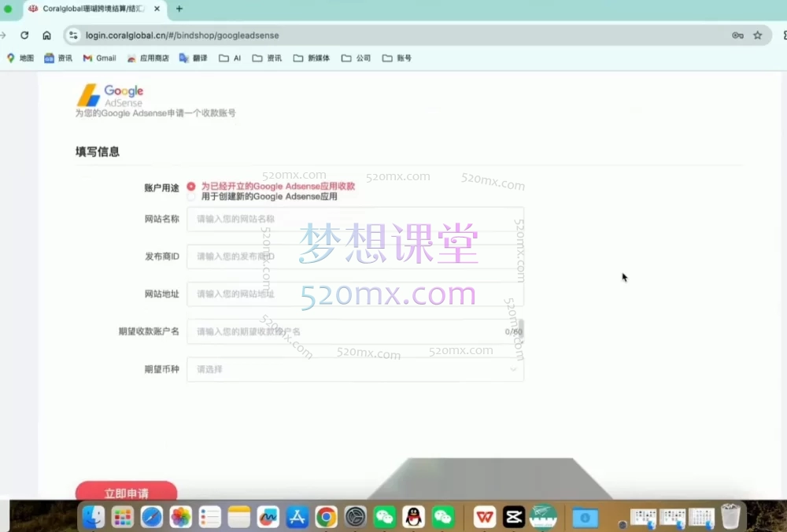Open the 地图 bookmark
This screenshot has width=787, height=532.
[x=20, y=58]
